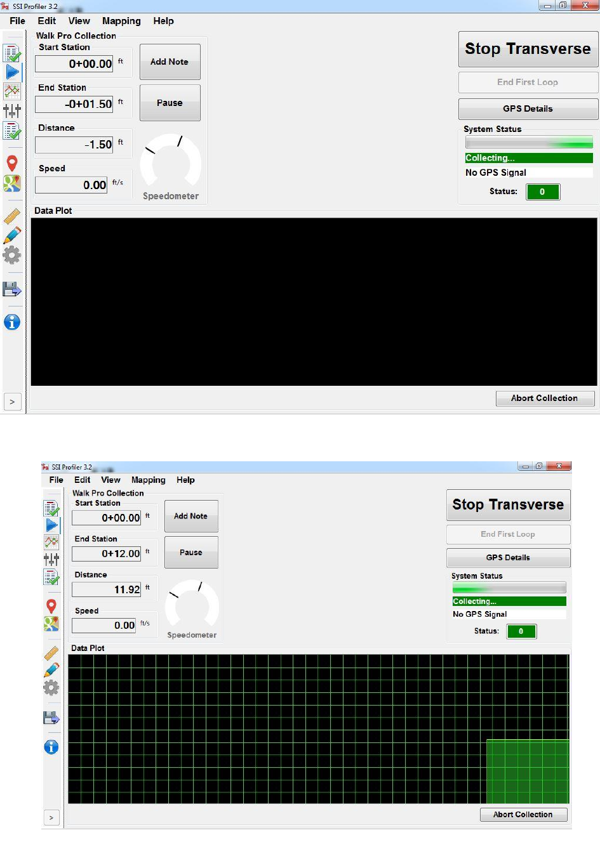Click the checklist icon below the sliders in the grid-plot window
Image resolution: width=600 pixels, height=868 pixels.
click(51, 577)
